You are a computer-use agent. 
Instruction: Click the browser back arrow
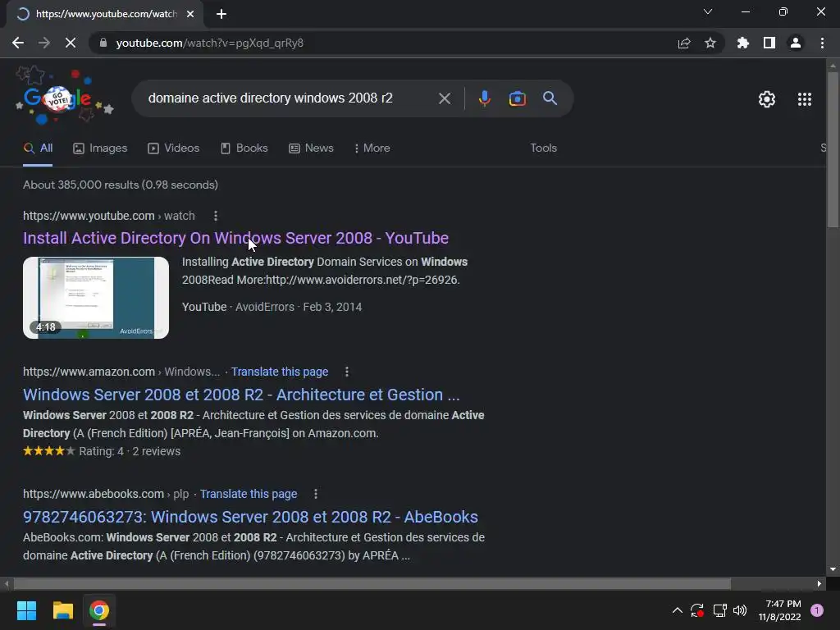pos(18,43)
